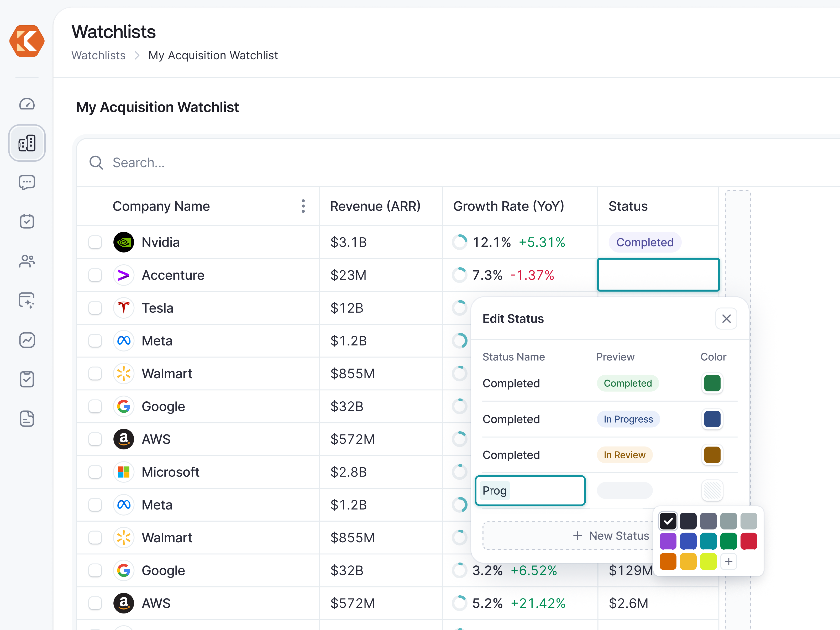Open the chat messages sidebar icon
Image resolution: width=840 pixels, height=630 pixels.
coord(27,183)
